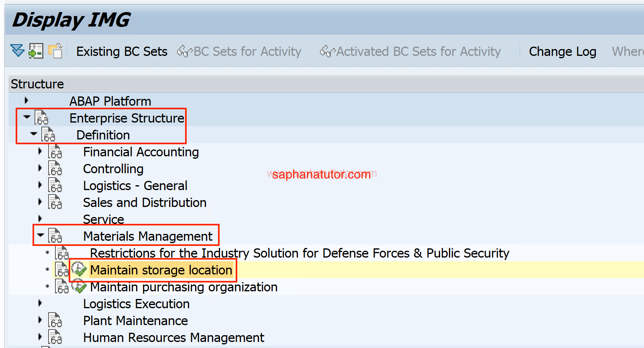Expand the Sales and Distribution node
This screenshot has width=644, height=348.
pos(40,202)
